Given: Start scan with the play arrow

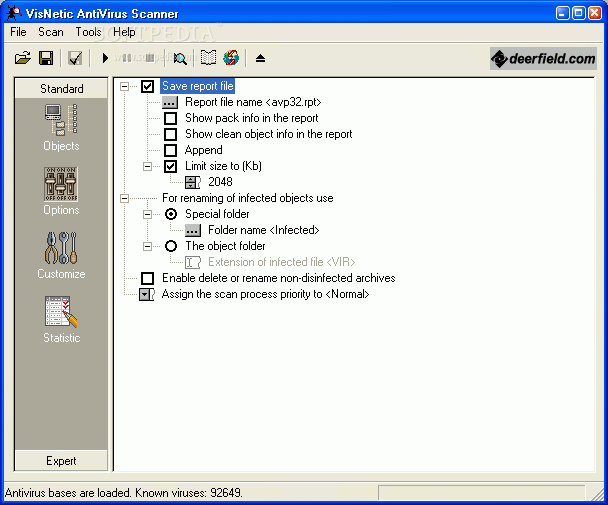Looking at the screenshot, I should click(x=105, y=58).
